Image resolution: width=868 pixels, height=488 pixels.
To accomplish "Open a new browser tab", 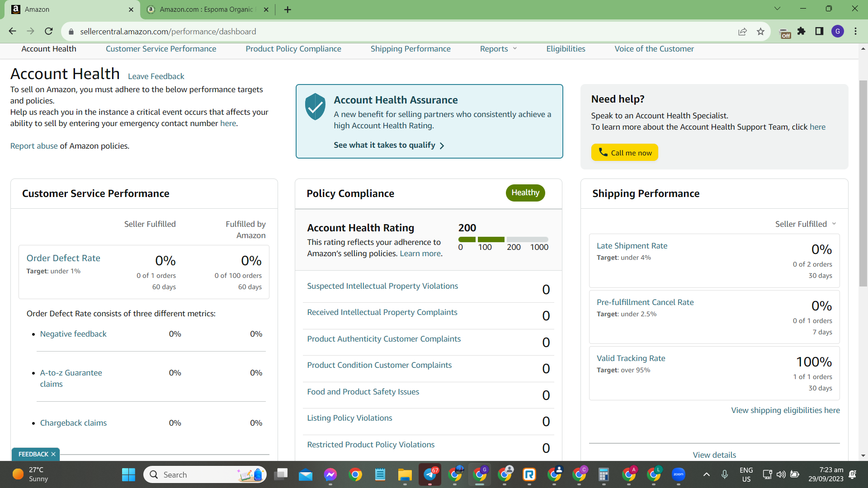I will [x=288, y=9].
